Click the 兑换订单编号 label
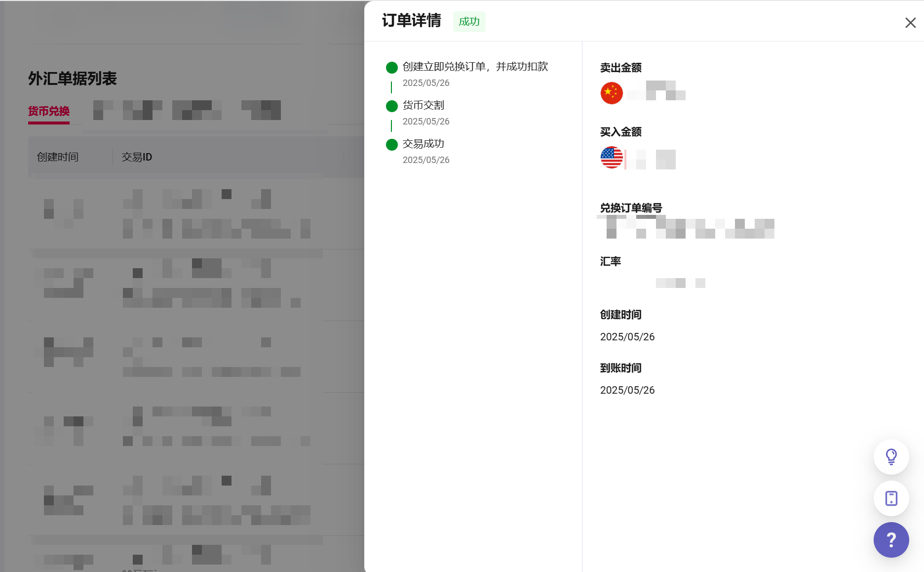This screenshot has height=572, width=924. click(x=631, y=208)
